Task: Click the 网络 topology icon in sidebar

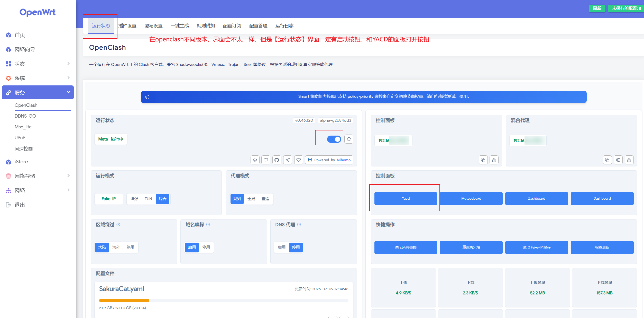Action: pos(8,190)
